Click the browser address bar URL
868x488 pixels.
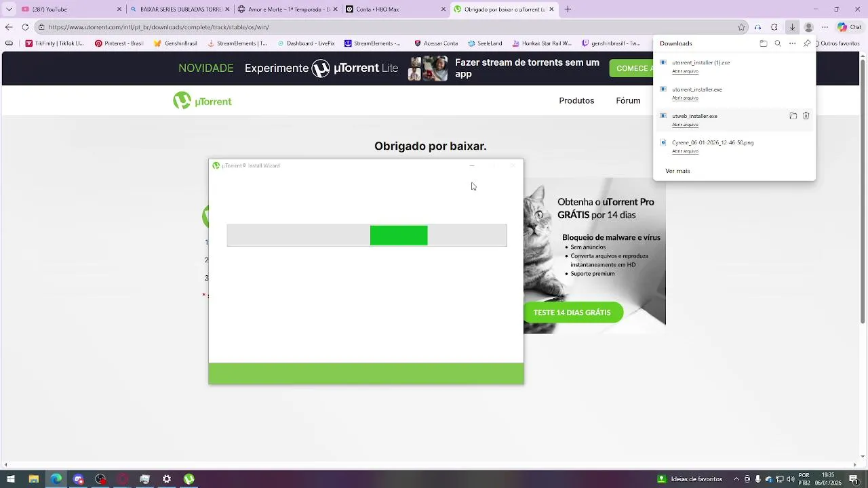(x=159, y=27)
